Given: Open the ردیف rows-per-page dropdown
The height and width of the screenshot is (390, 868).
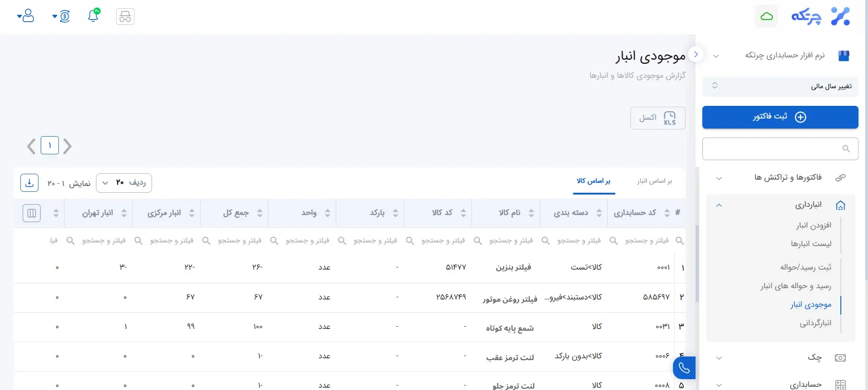Looking at the screenshot, I should click(x=124, y=183).
